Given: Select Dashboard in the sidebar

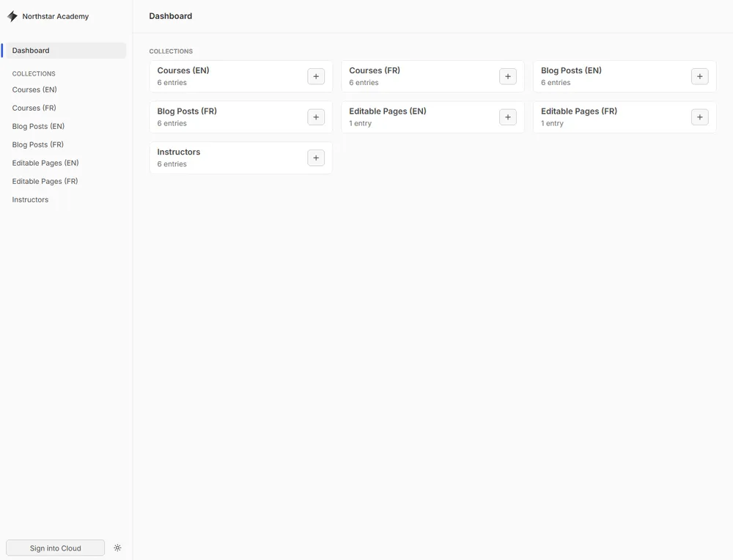Looking at the screenshot, I should pyautogui.click(x=65, y=51).
